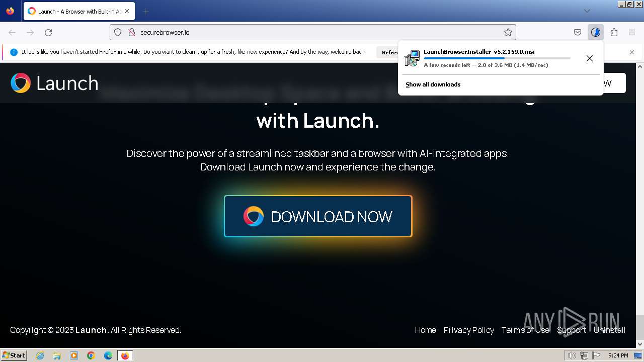This screenshot has height=362, width=644.
Task: Click the securebrowser.io address bar
Action: coord(313,32)
